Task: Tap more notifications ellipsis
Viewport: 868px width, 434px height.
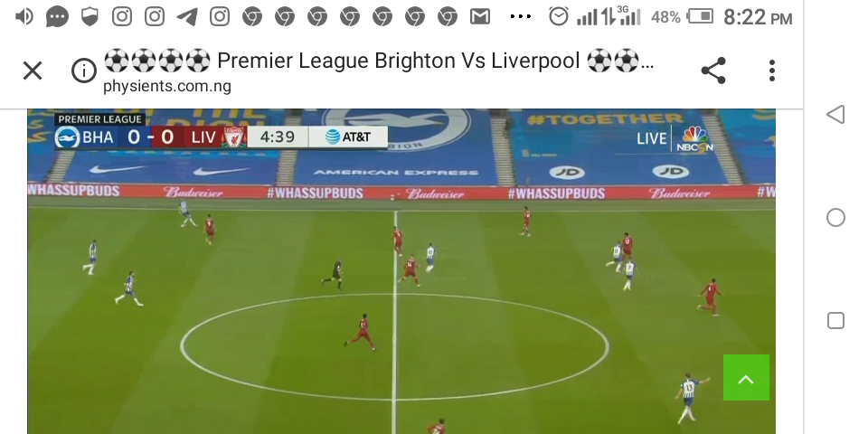Action: 520,17
